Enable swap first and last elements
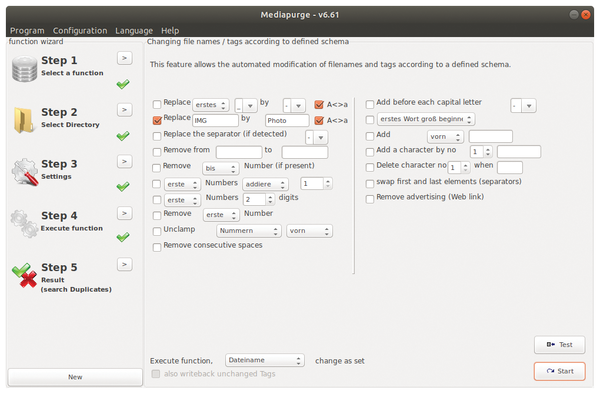Viewport: 600px width, 394px height. tap(370, 184)
